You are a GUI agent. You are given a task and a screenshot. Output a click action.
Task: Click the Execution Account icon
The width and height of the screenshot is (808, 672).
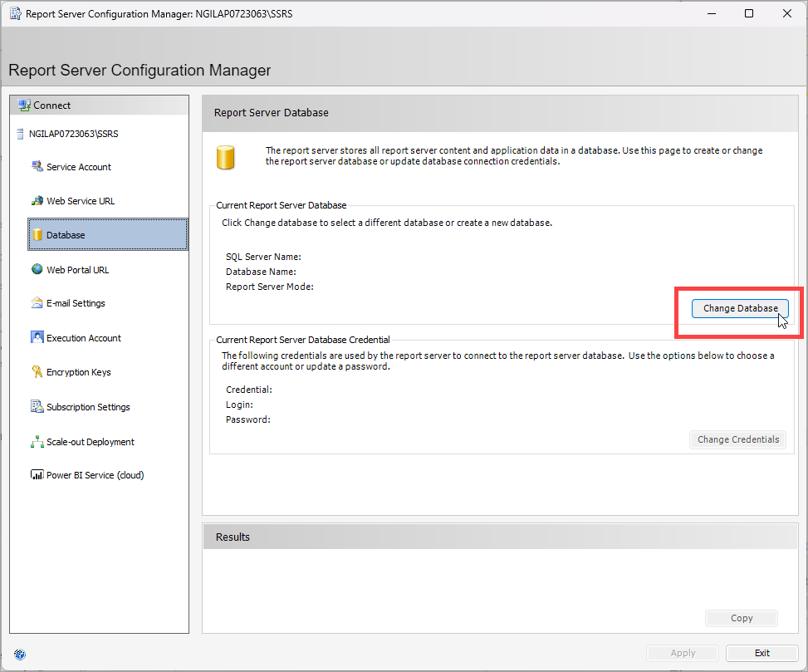(37, 337)
